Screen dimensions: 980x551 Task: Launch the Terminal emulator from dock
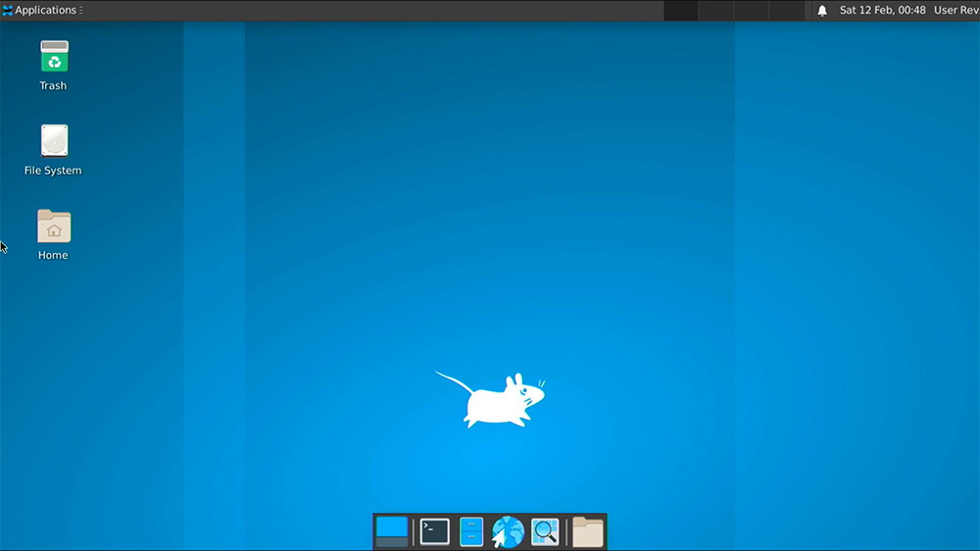point(434,531)
